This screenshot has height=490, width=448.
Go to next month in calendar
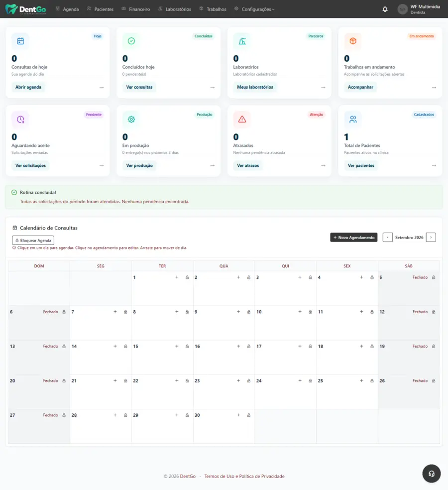point(431,237)
